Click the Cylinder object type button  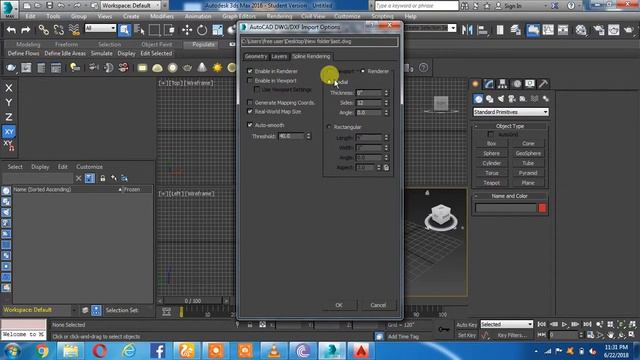tap(491, 163)
